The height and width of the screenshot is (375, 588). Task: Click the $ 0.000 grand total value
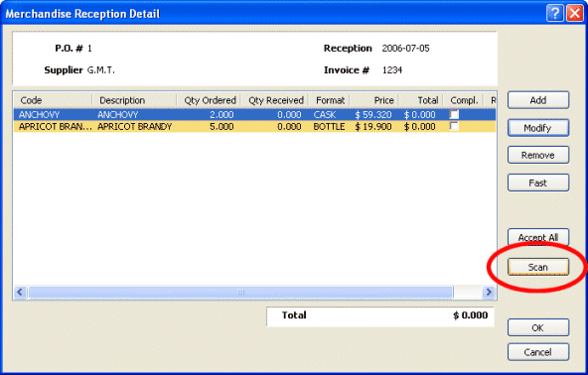(471, 315)
